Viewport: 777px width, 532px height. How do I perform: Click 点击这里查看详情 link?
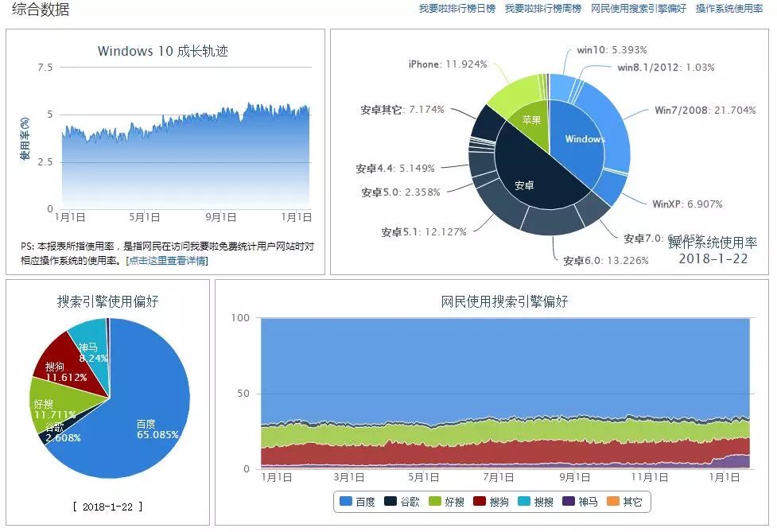point(167,260)
